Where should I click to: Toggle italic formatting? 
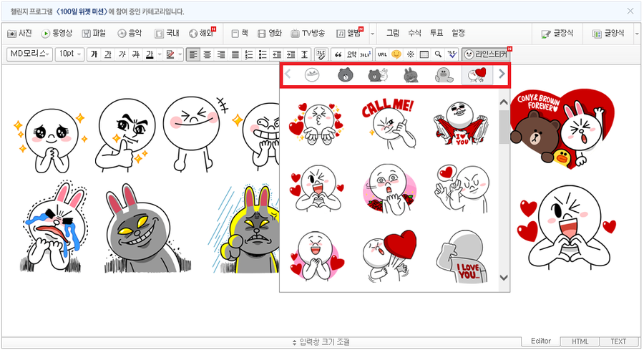click(x=122, y=54)
